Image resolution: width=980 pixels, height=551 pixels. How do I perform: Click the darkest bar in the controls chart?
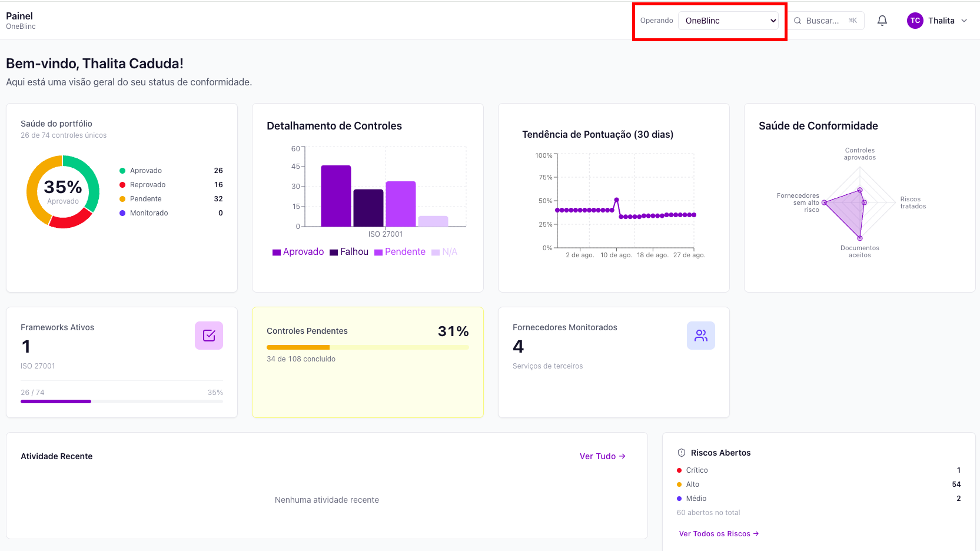tap(368, 208)
